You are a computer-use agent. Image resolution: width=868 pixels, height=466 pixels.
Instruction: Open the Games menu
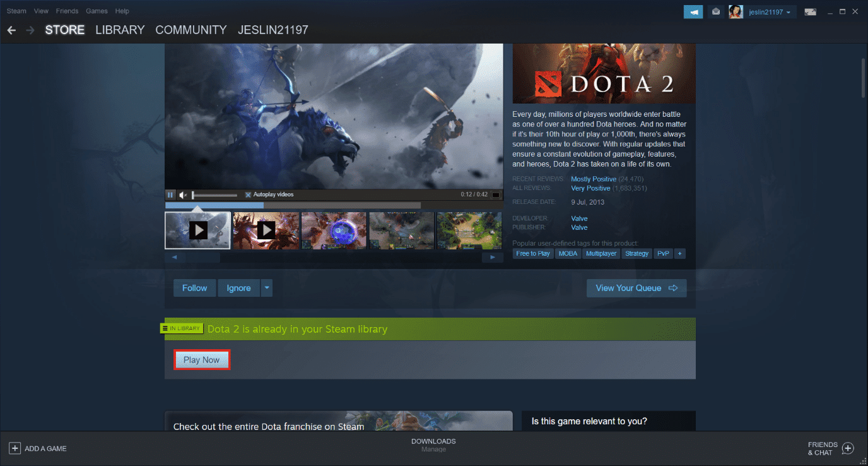click(x=97, y=11)
